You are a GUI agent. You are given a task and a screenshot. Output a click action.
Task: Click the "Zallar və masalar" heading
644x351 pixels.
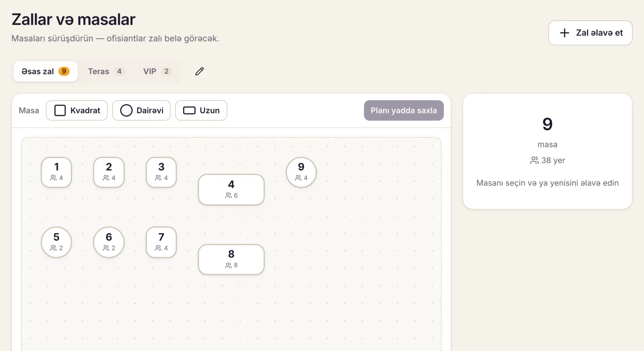point(74,19)
